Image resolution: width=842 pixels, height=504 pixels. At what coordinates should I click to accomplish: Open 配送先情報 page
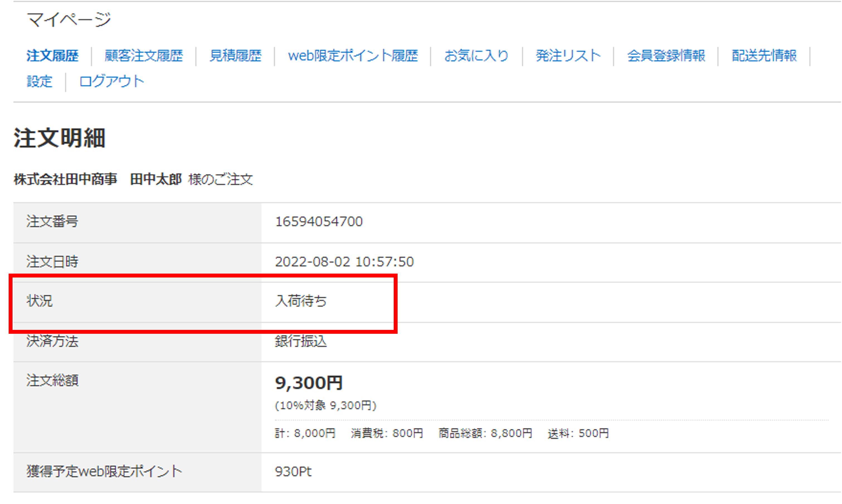pyautogui.click(x=764, y=55)
